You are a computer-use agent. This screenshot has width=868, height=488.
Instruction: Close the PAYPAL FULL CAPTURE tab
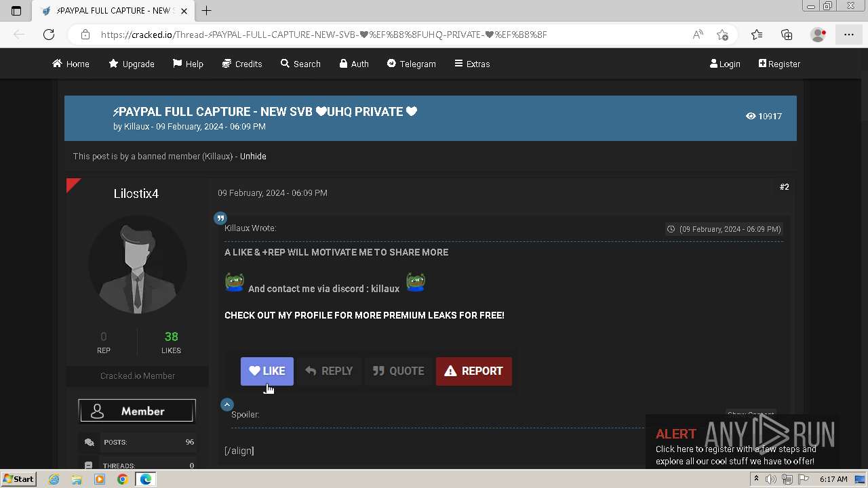[x=184, y=11]
